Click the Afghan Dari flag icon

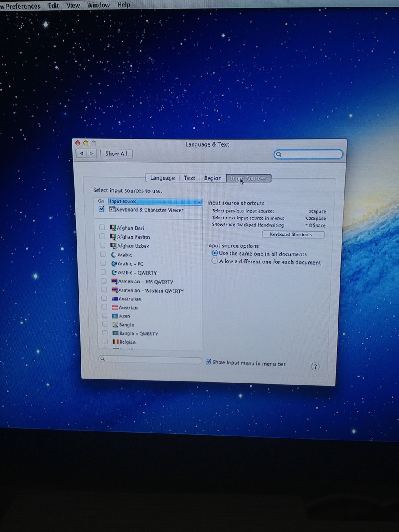[x=112, y=227]
